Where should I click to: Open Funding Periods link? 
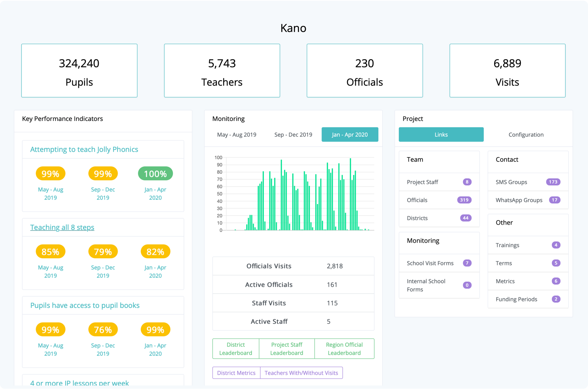[528, 299]
